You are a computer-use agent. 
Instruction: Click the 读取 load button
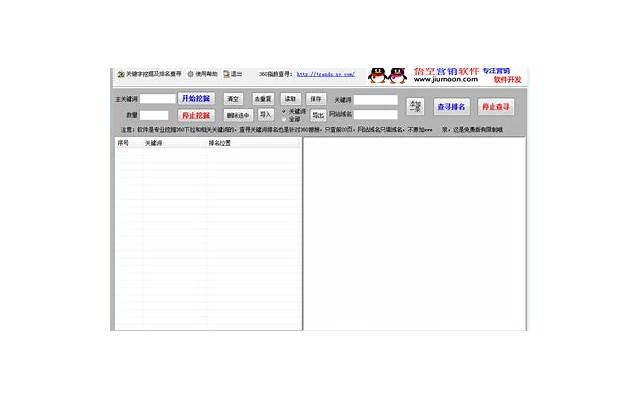(291, 99)
